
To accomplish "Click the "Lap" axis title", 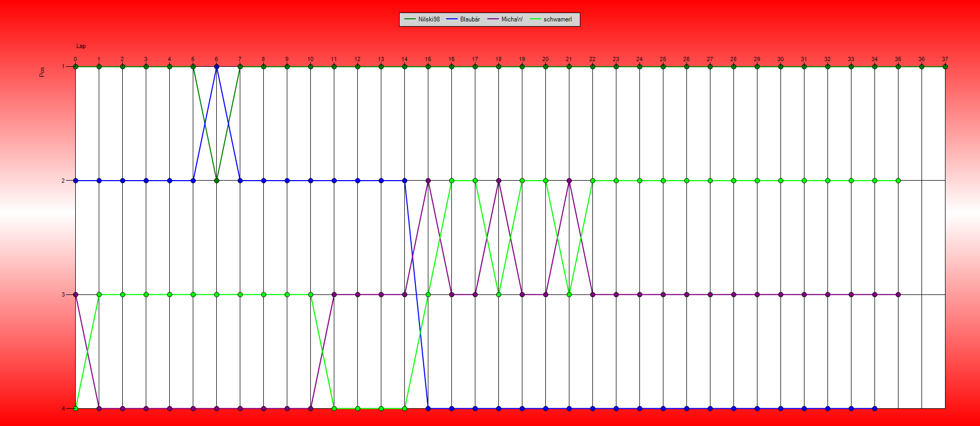I will (x=81, y=46).
